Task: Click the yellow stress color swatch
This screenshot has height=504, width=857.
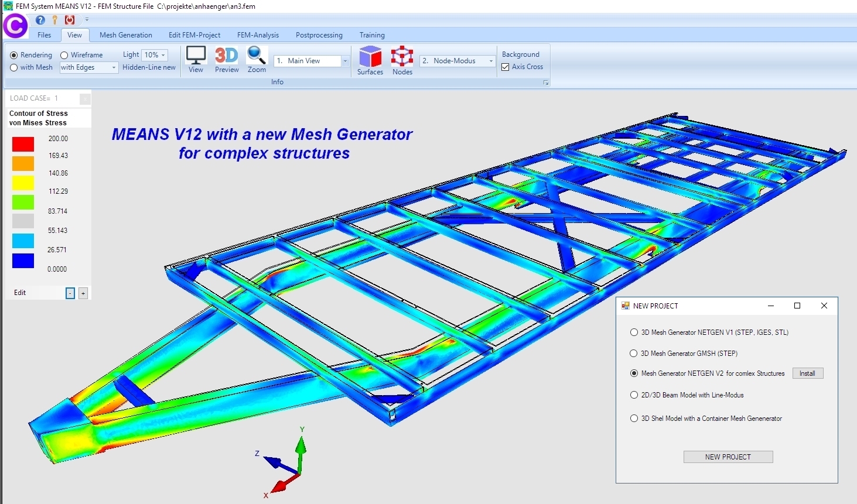Action: pos(23,183)
